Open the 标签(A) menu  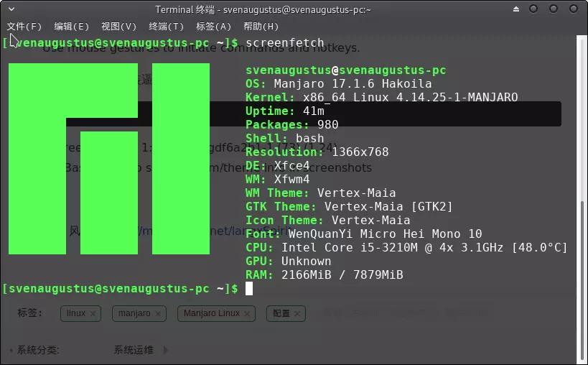click(213, 27)
